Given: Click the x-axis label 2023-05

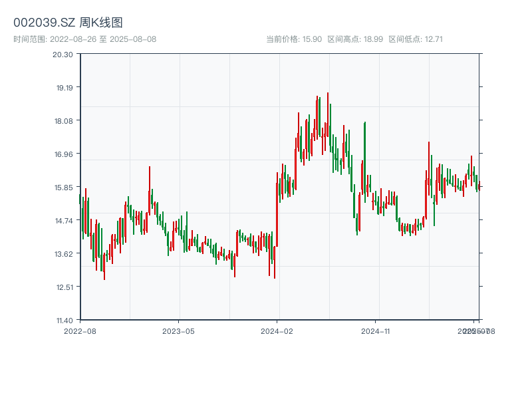Looking at the screenshot, I should point(178,331).
